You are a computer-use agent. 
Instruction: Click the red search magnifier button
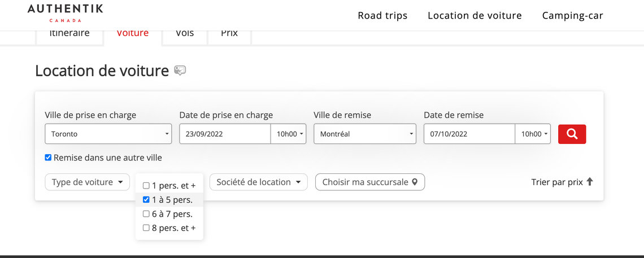pyautogui.click(x=572, y=134)
